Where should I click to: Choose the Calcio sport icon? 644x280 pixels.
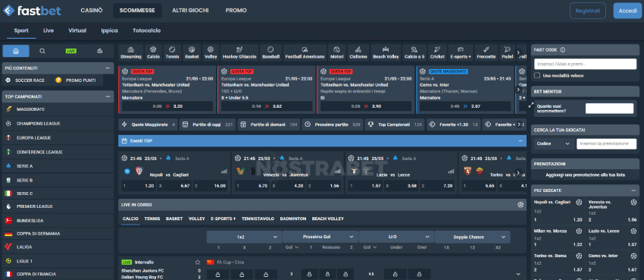coord(154,52)
